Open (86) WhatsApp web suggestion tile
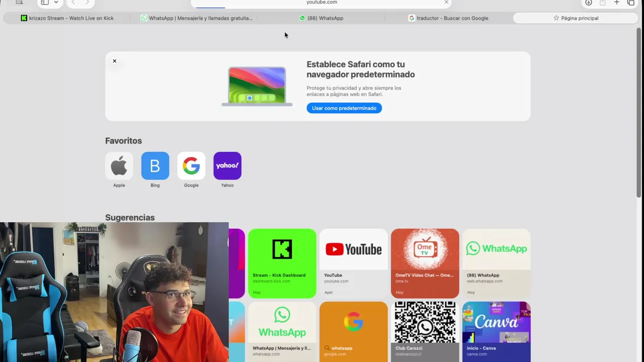This screenshot has width=644, height=362. pyautogui.click(x=497, y=263)
